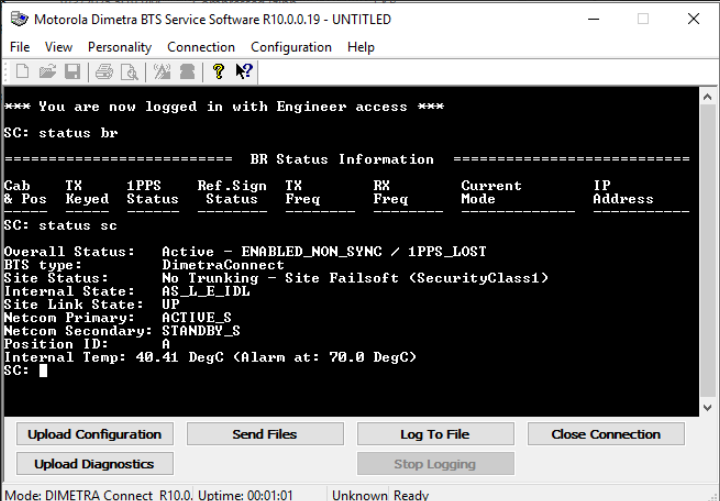Click the 'Current Mode' column header
Screen dimensions: 720x501
[491, 192]
